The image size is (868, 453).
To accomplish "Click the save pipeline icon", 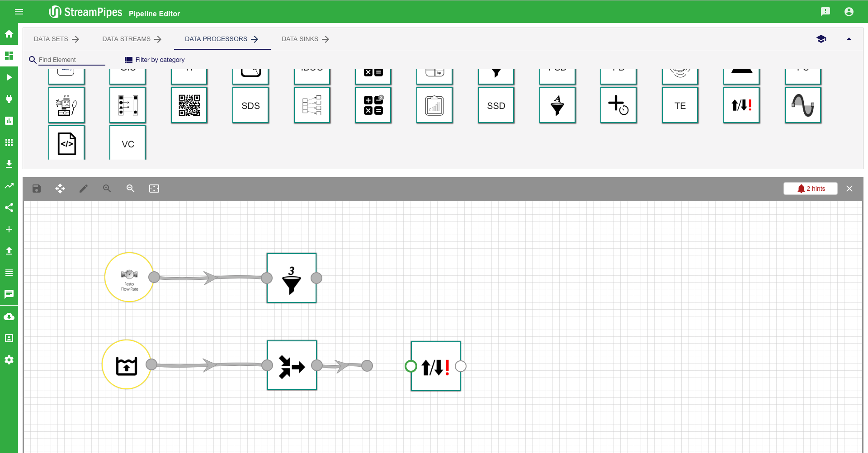I will tap(37, 189).
